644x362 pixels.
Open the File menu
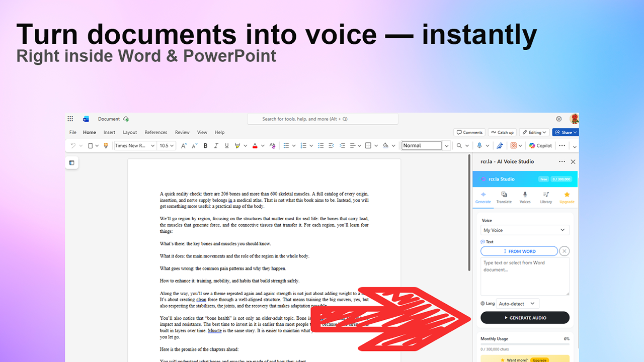point(73,132)
